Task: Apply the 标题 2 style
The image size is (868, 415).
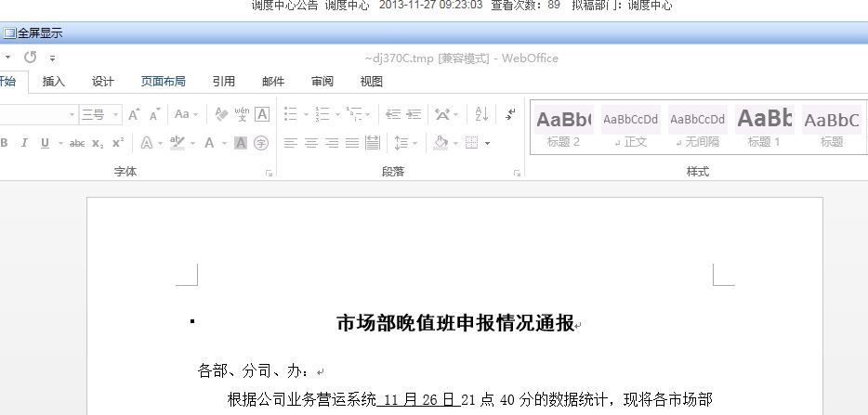Action: 563,126
